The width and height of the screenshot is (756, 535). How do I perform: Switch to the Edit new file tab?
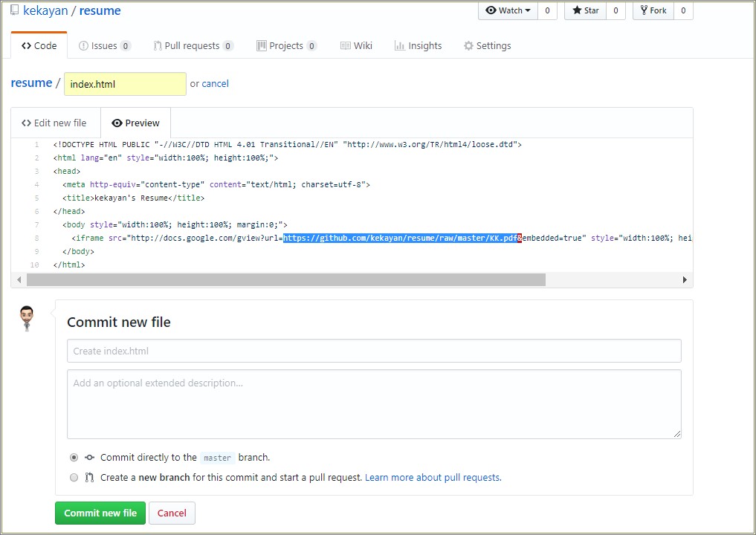coord(54,122)
